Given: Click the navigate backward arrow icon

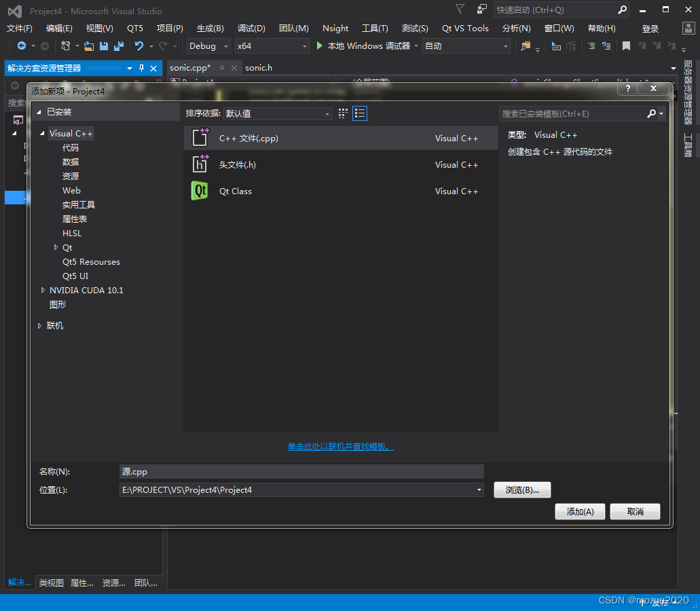Looking at the screenshot, I should click(22, 45).
